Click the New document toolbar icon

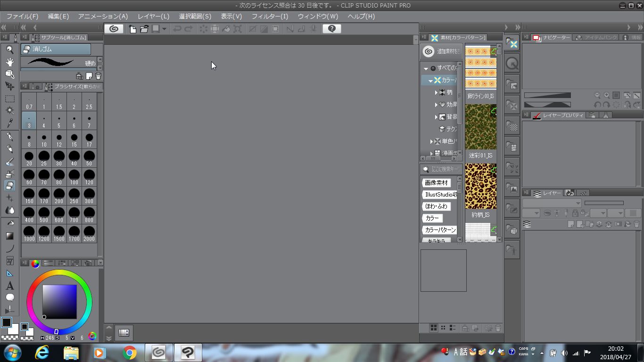[132, 29]
